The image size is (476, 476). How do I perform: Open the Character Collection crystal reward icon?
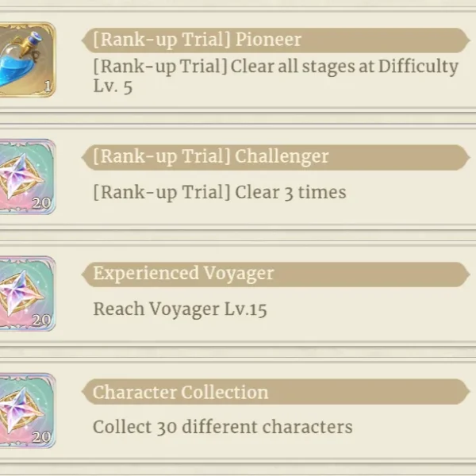(27, 410)
